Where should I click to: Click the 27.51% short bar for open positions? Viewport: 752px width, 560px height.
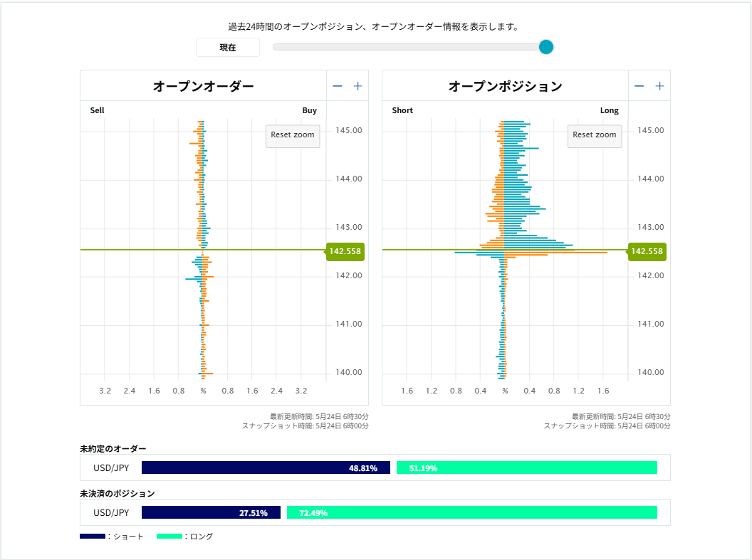[x=211, y=512]
